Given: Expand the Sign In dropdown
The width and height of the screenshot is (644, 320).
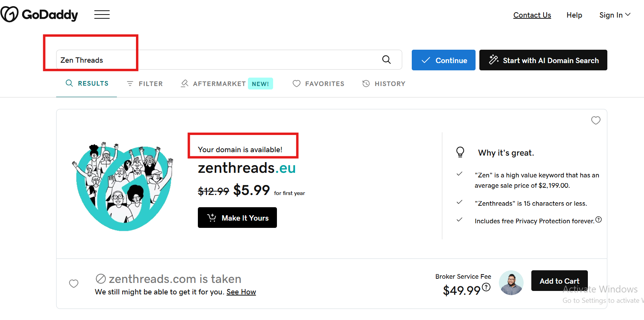Looking at the screenshot, I should click(x=615, y=15).
